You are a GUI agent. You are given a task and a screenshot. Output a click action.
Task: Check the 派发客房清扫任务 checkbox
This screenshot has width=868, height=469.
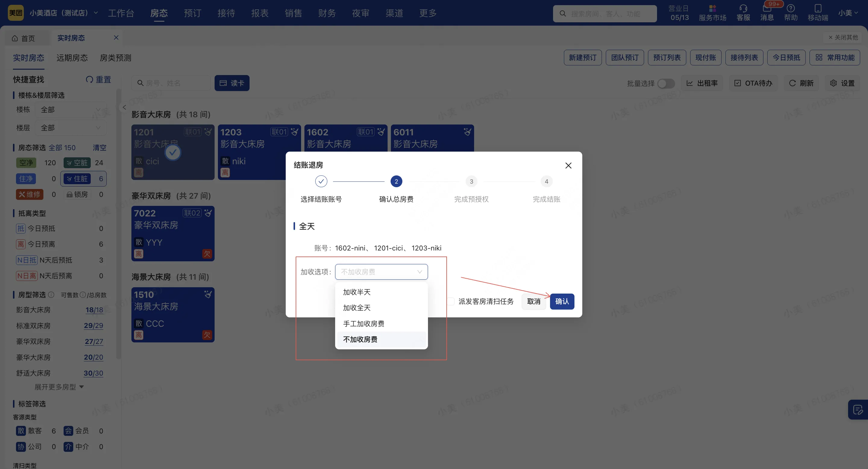[451, 301]
